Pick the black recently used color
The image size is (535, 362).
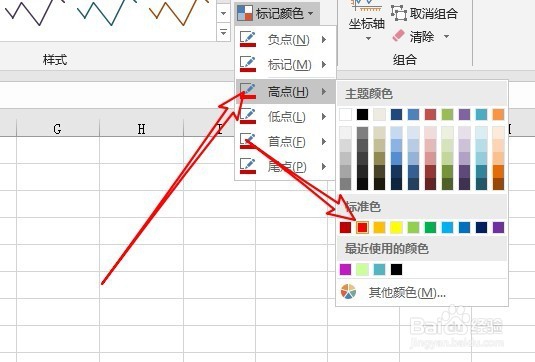(x=396, y=269)
